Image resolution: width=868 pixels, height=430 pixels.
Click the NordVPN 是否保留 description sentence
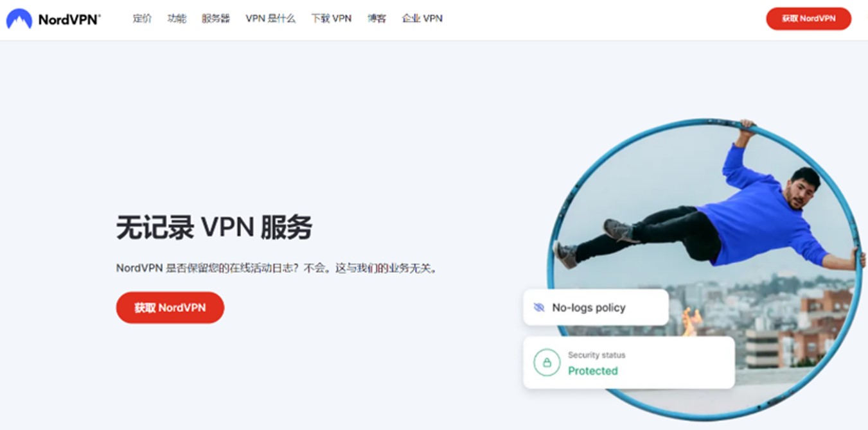click(278, 268)
